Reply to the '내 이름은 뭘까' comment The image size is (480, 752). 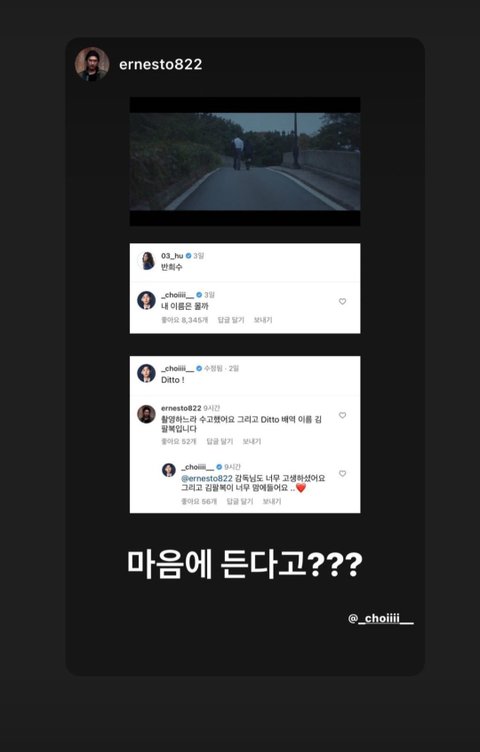231,320
